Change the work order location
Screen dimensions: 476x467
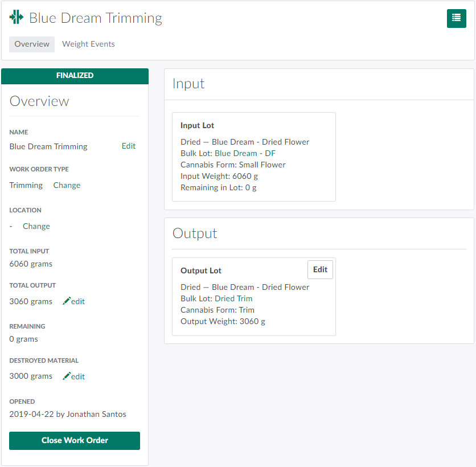[36, 226]
